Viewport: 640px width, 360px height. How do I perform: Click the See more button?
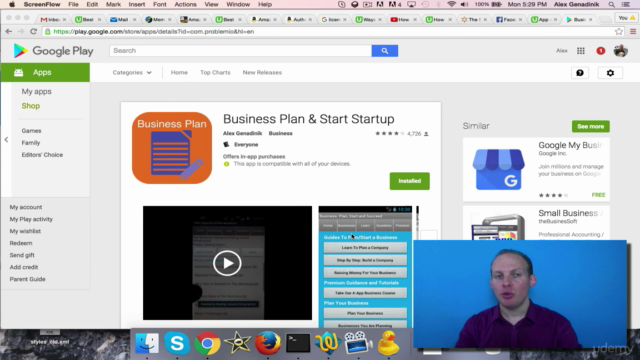[591, 127]
